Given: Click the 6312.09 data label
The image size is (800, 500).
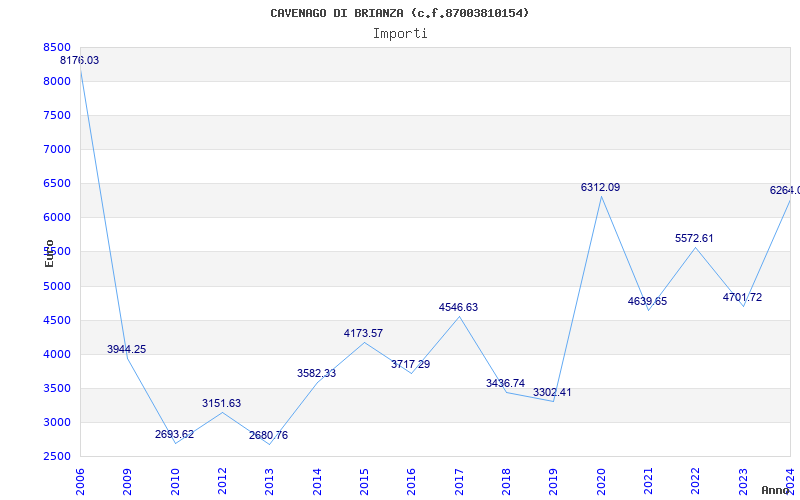Looking at the screenshot, I should pos(601,187).
